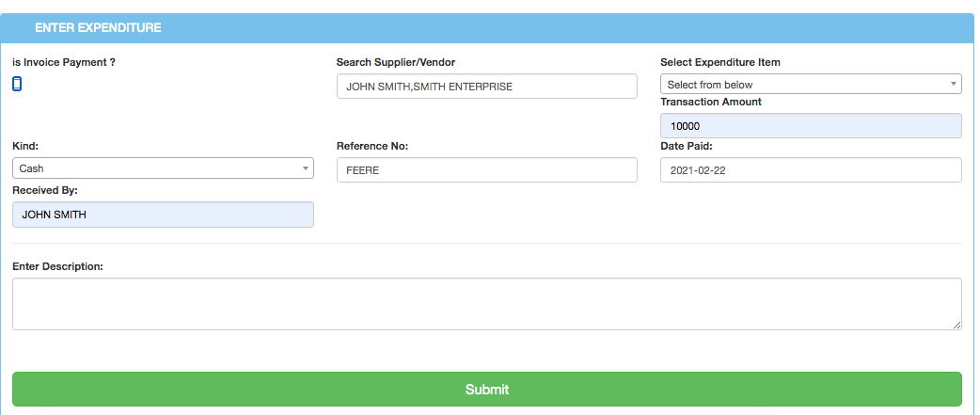Click the Reference No field containing FEERE
This screenshot has width=980, height=415.
click(486, 170)
